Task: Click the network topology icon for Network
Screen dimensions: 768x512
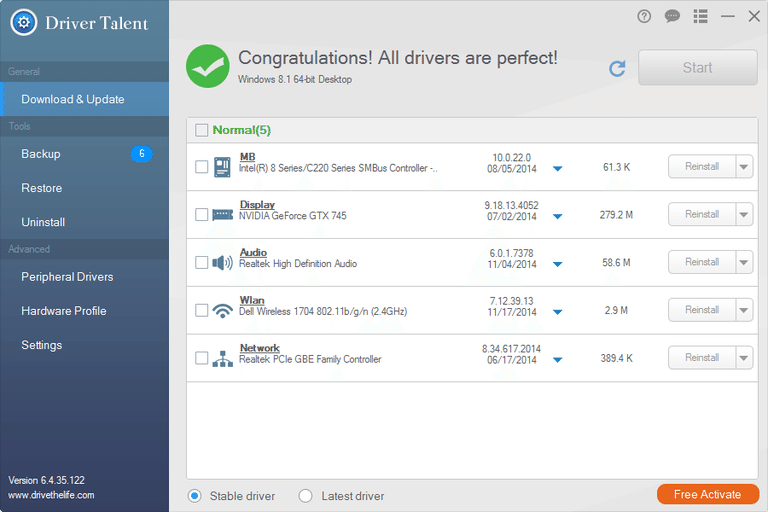Action: point(222,359)
